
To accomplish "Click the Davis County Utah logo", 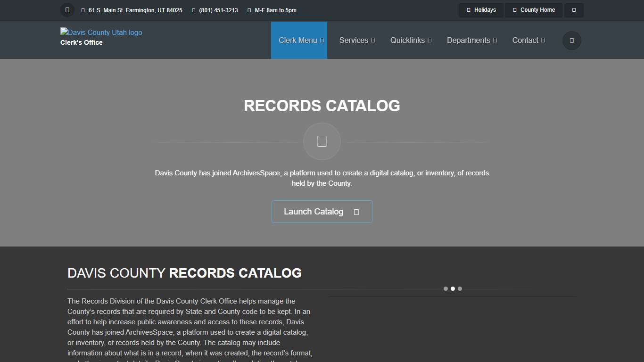I will (x=101, y=32).
